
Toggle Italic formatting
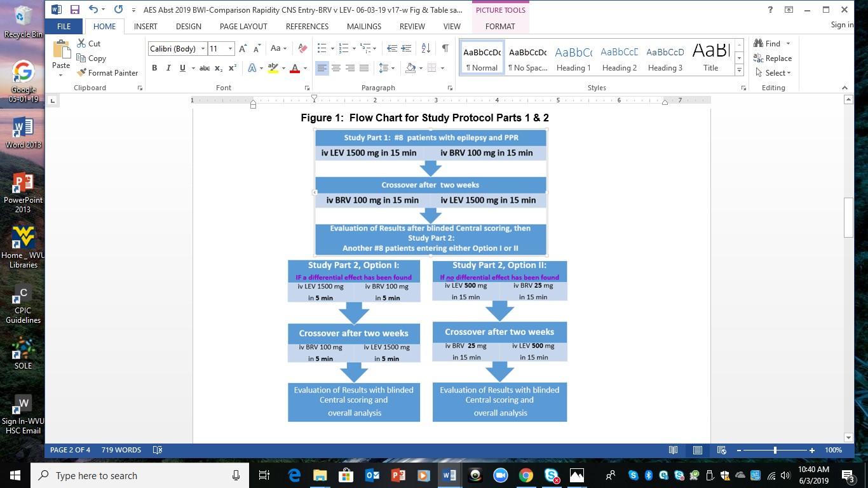pyautogui.click(x=168, y=68)
